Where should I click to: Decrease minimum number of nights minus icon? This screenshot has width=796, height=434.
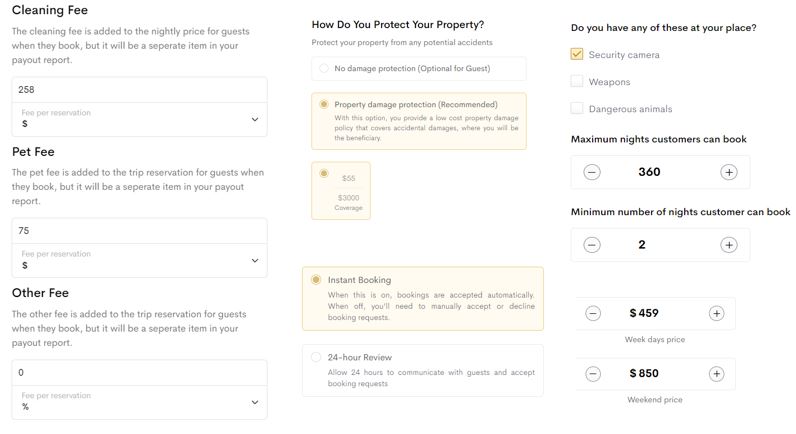(591, 245)
